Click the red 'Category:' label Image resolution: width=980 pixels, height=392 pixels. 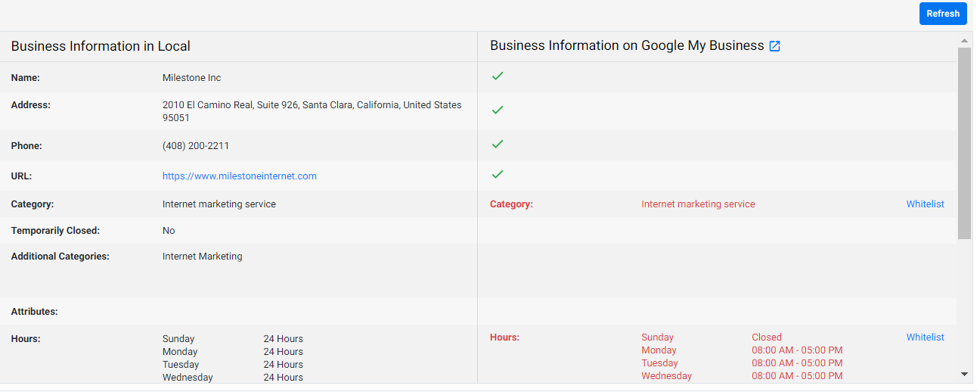tap(511, 204)
